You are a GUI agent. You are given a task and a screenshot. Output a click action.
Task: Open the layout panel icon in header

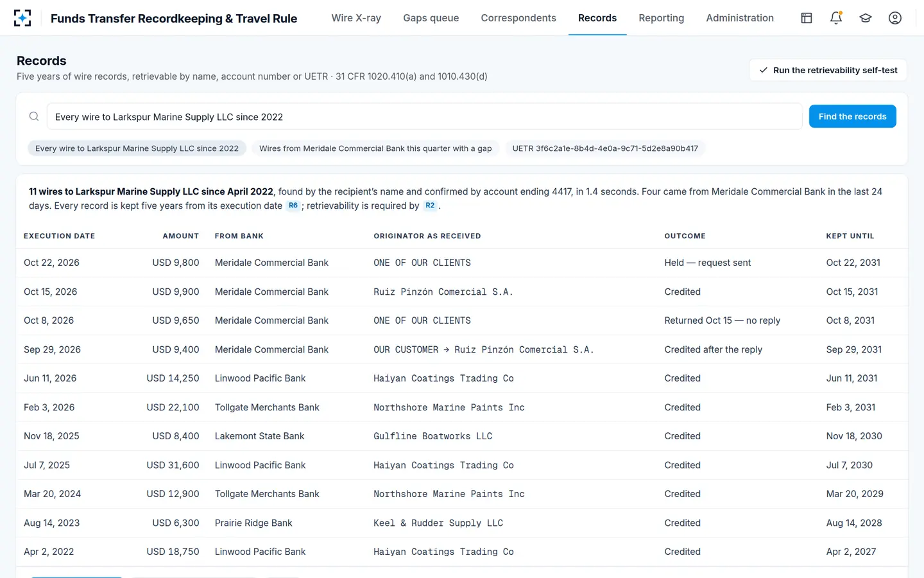pyautogui.click(x=807, y=18)
